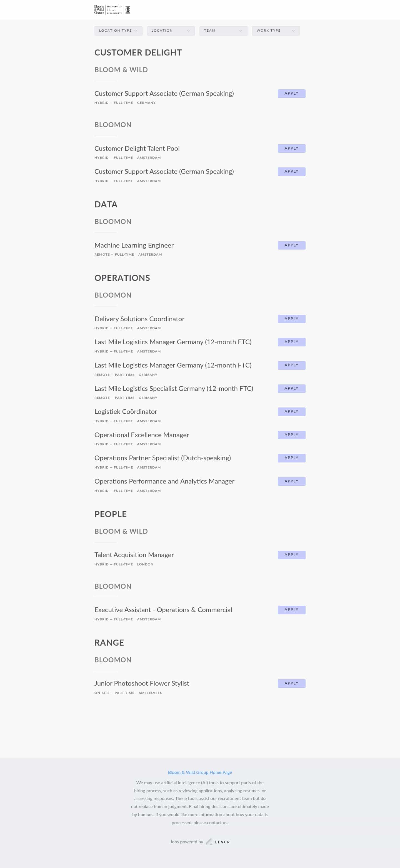The image size is (400, 868).
Task: Open the Location filter
Action: click(171, 31)
